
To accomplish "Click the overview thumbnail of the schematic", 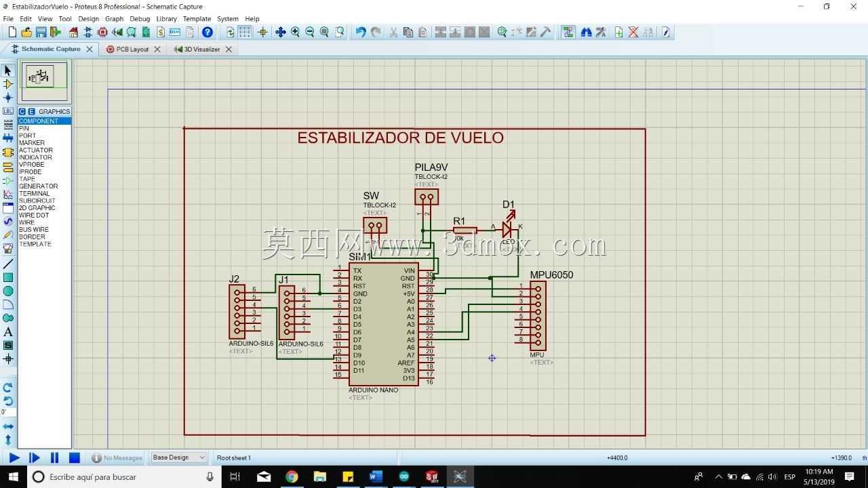I will 44,81.
